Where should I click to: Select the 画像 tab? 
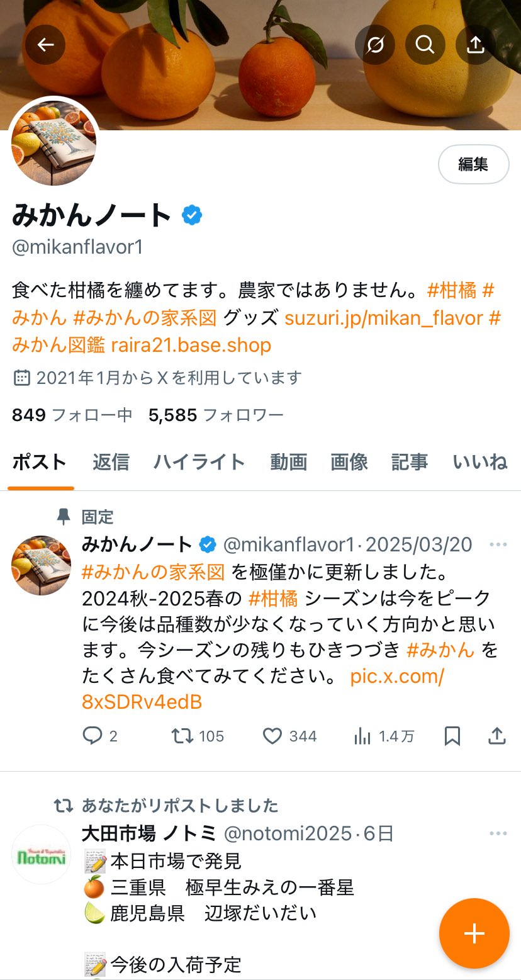tap(349, 462)
